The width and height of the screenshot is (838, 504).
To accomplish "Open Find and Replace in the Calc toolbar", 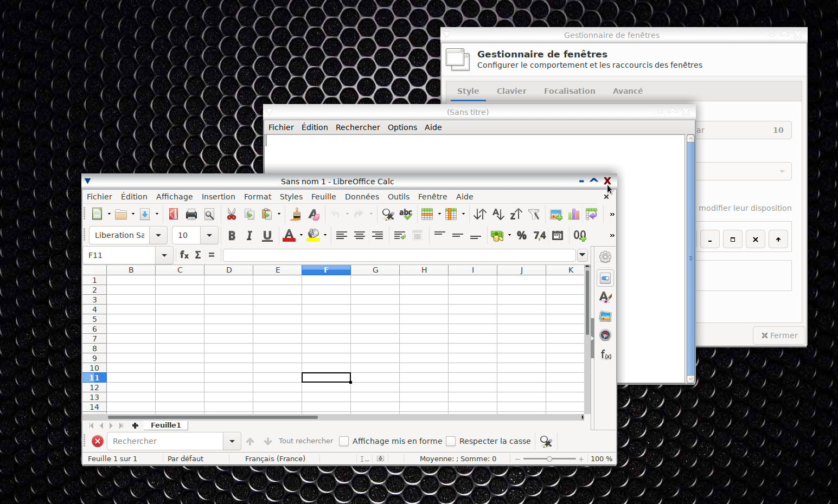I will tap(388, 214).
